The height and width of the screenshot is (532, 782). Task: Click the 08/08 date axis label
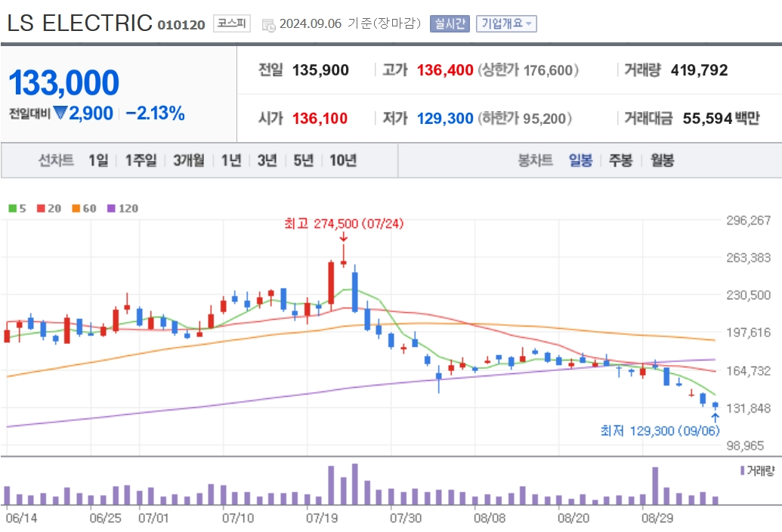click(x=490, y=518)
